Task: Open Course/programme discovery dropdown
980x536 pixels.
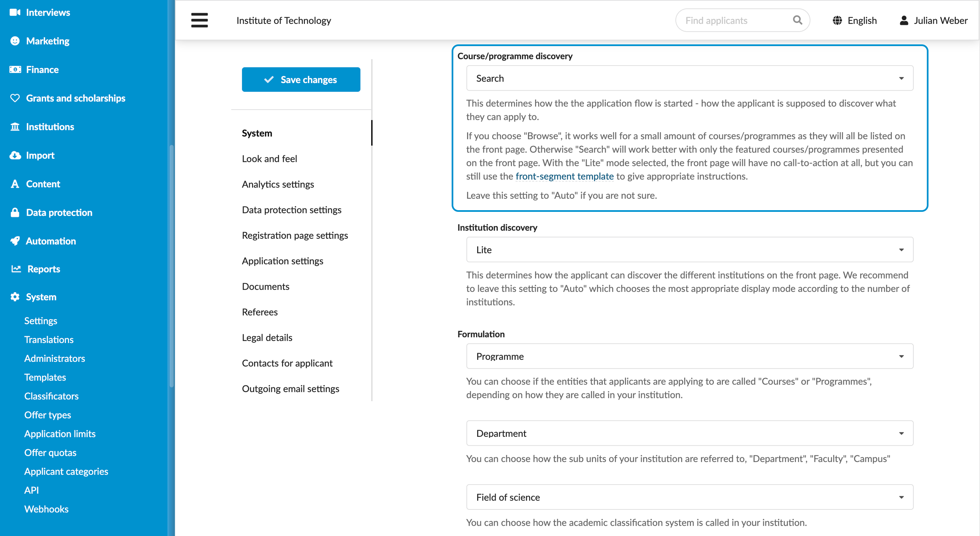Action: 689,78
